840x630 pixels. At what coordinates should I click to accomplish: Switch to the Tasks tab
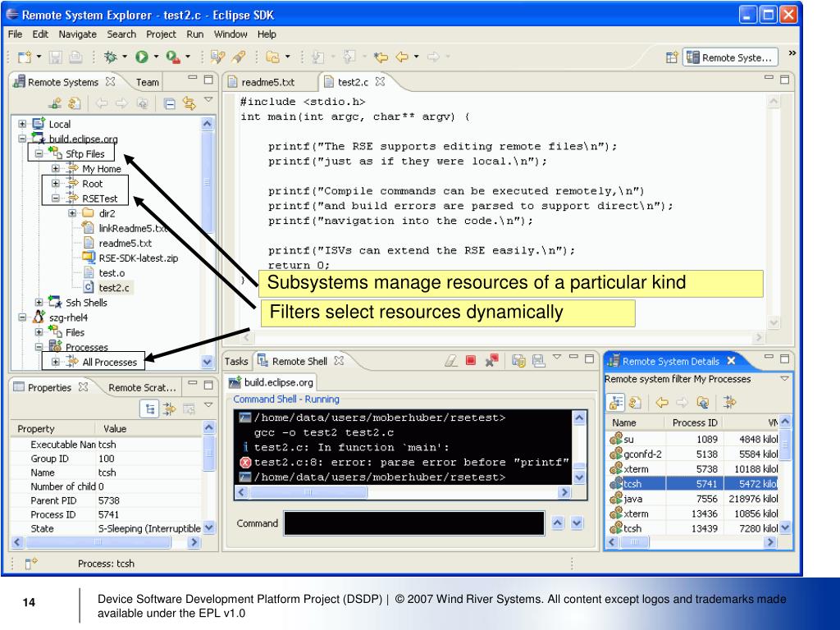(236, 361)
